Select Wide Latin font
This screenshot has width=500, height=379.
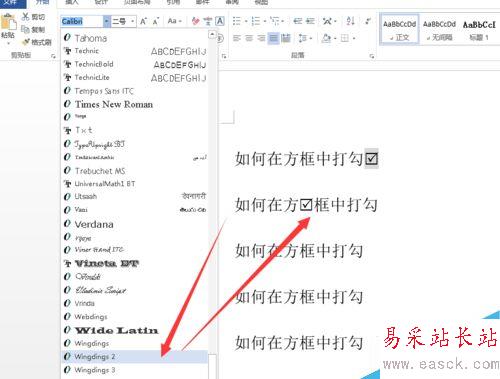point(135,330)
